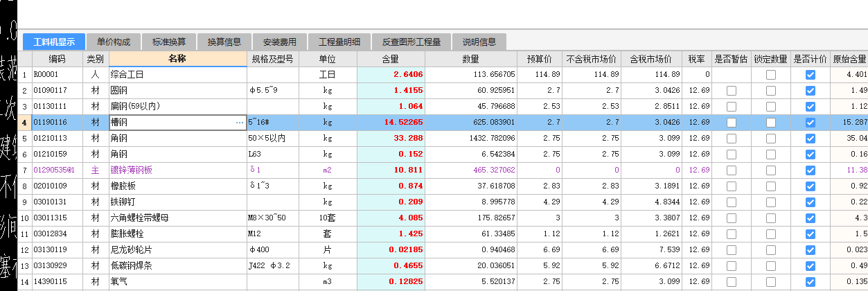The width and height of the screenshot is (868, 291).
Task: Select content value 0.02185
Action: click(391, 249)
